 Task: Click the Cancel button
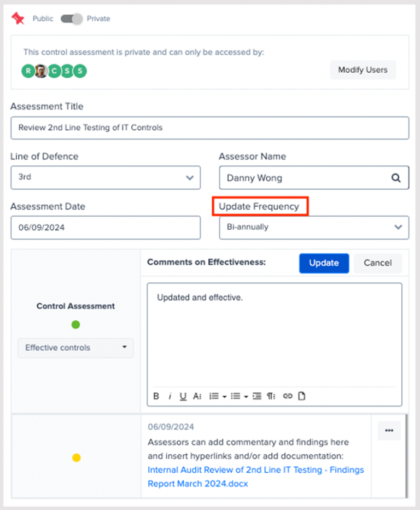tap(377, 263)
